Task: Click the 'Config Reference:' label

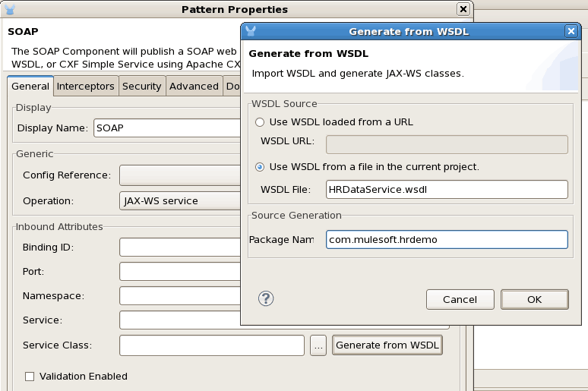Action: click(67, 175)
